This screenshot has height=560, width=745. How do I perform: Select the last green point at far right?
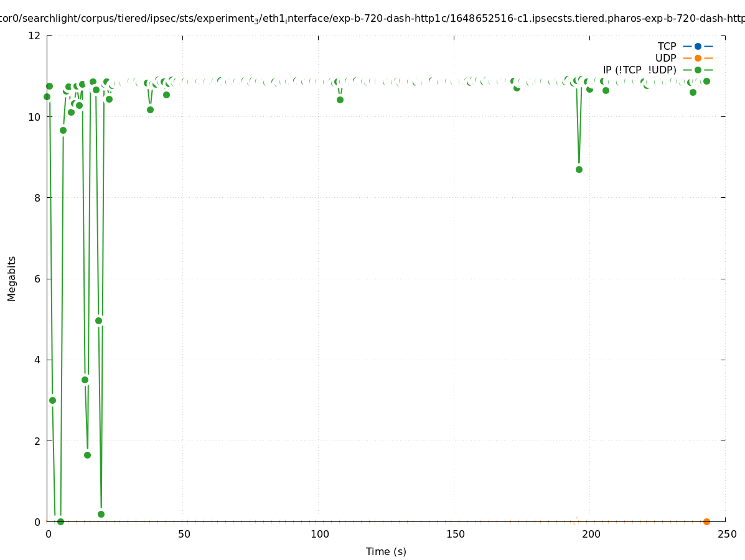(706, 81)
